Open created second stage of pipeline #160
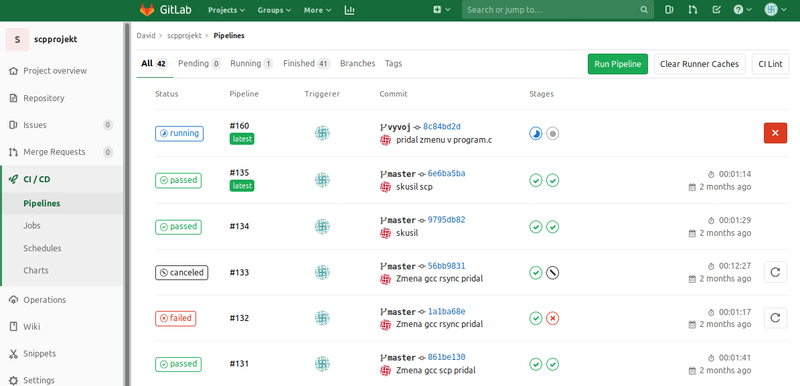The width and height of the screenshot is (800, 386). (553, 134)
